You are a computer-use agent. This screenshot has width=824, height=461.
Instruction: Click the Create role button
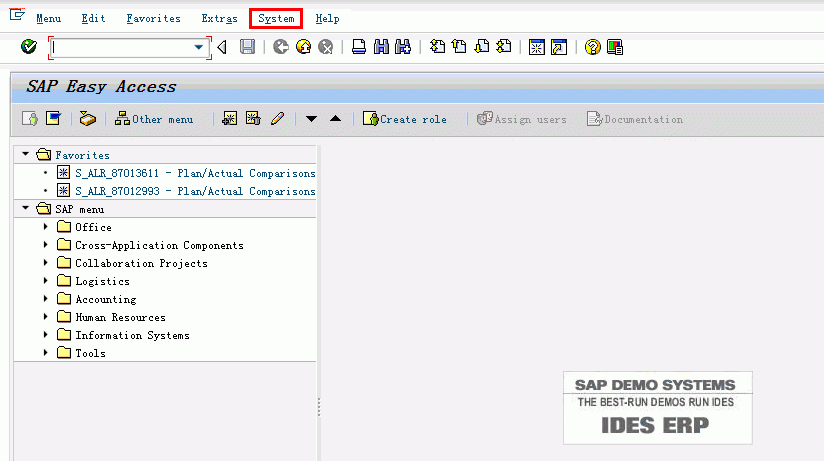pyautogui.click(x=405, y=119)
